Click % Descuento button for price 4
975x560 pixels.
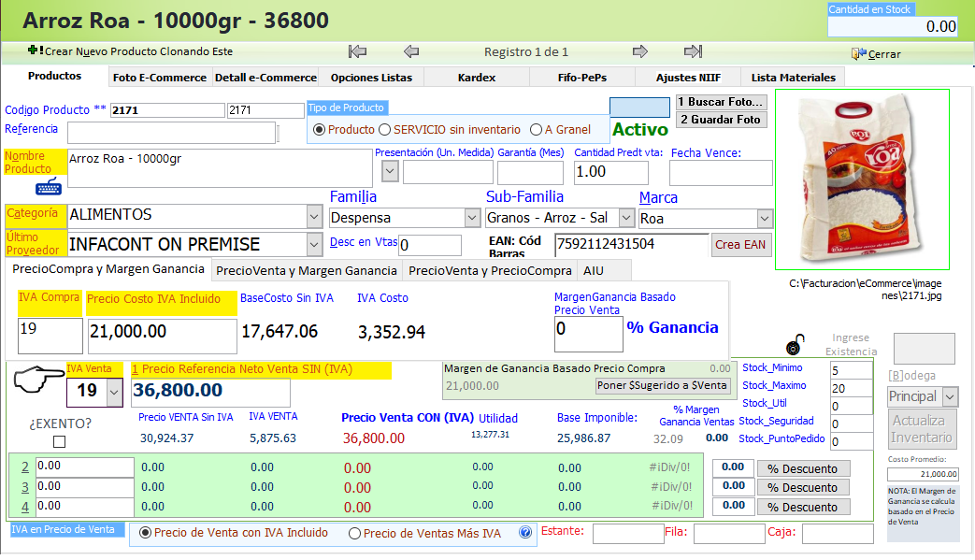coord(803,507)
